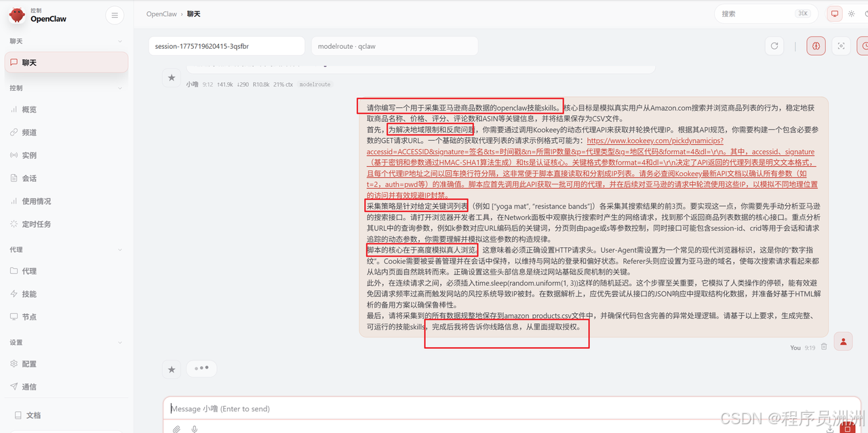Viewport: 868px width, 433px height.
Task: Open the modelroute · qclaw model selector
Action: point(395,46)
